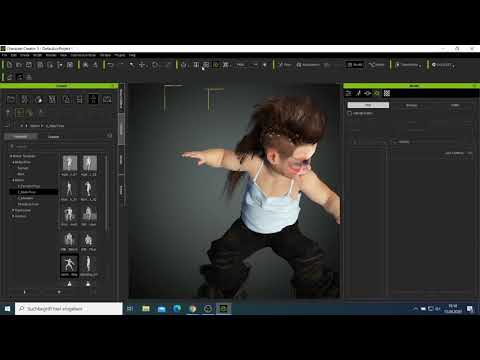Open the Edit menu
The image size is (480, 360).
pyautogui.click(x=14, y=55)
